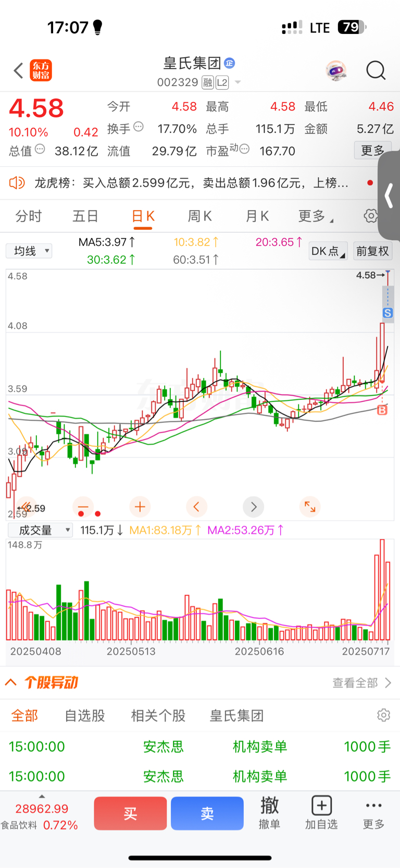The image size is (400, 868).
Task: Expand the 更多 chart period menu
Action: click(x=315, y=216)
